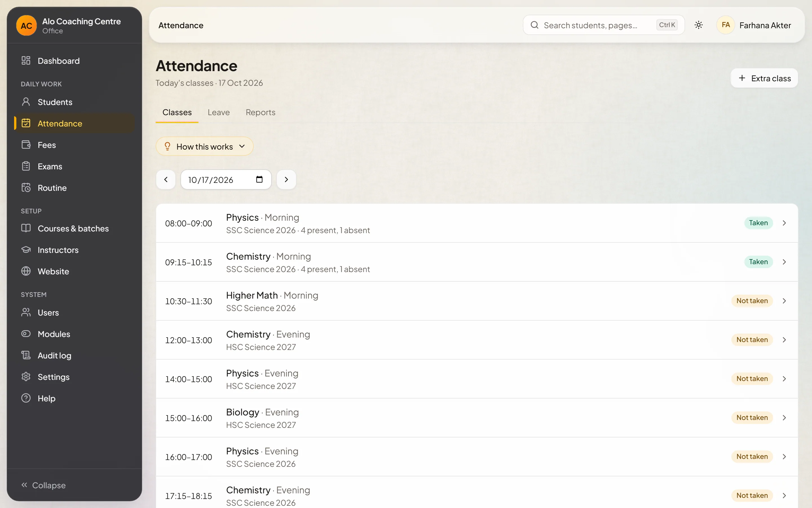The image size is (812, 508).
Task: Collapse the sidebar
Action: pos(44,485)
